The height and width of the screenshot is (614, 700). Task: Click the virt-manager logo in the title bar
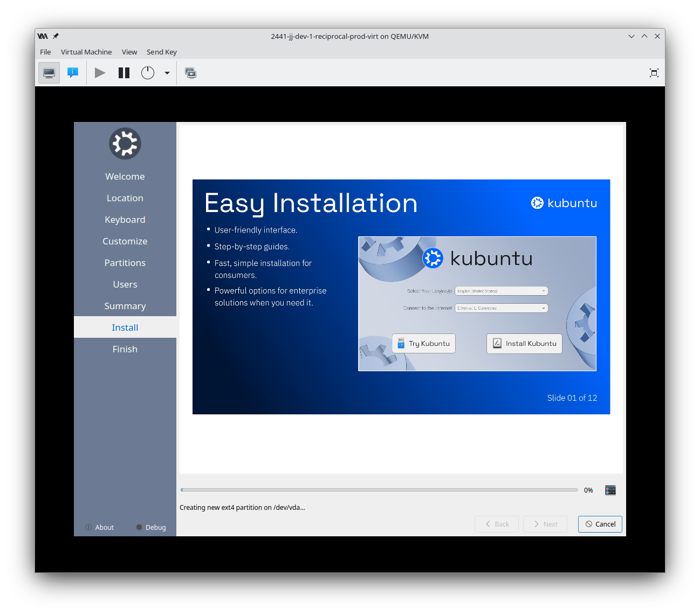pos(43,36)
